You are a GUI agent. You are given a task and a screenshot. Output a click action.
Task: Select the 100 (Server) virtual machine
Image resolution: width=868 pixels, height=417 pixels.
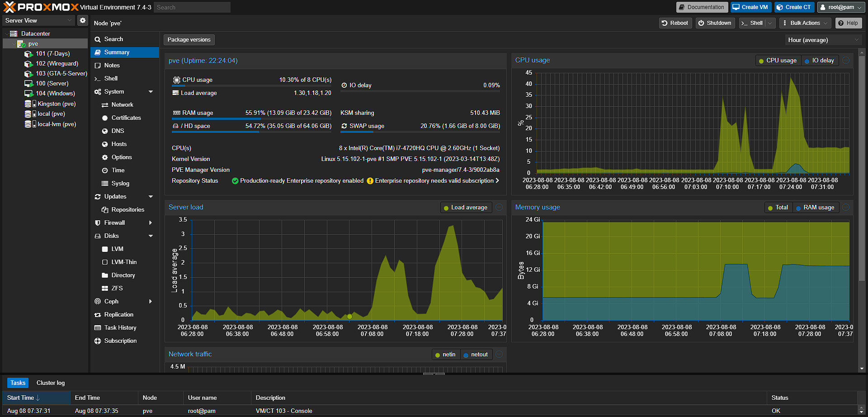(x=52, y=84)
